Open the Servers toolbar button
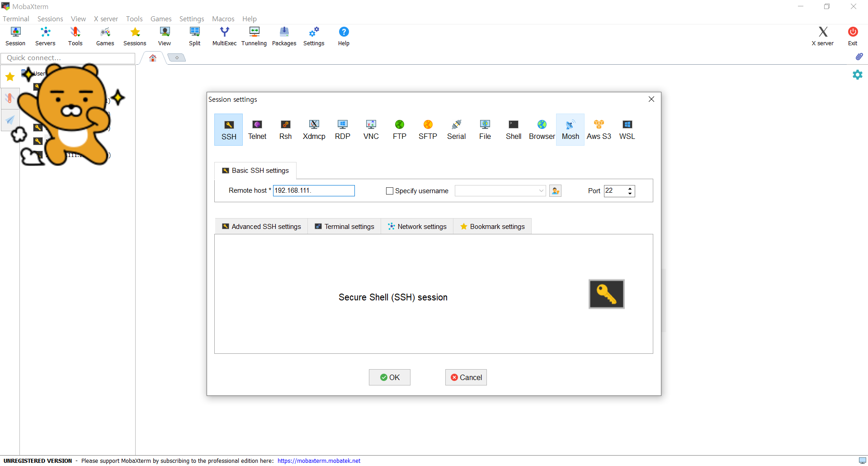 pyautogui.click(x=45, y=36)
